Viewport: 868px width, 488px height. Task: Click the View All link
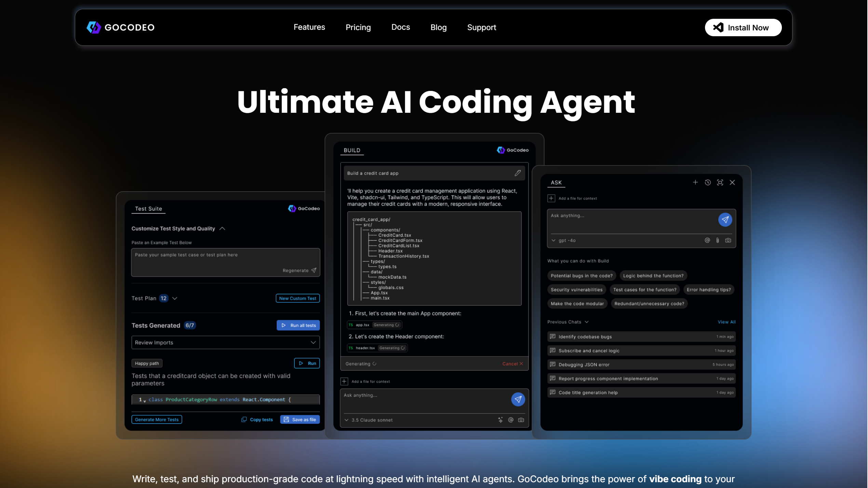(x=727, y=322)
